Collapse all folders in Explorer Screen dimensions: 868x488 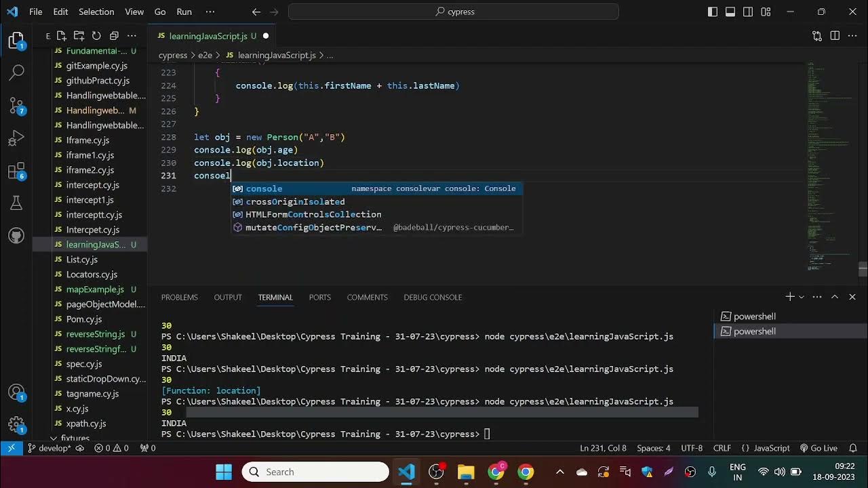[114, 36]
